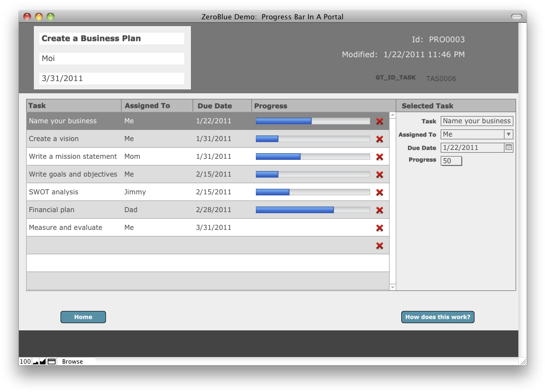
Task: Click the Moi owner field
Action: click(x=112, y=58)
